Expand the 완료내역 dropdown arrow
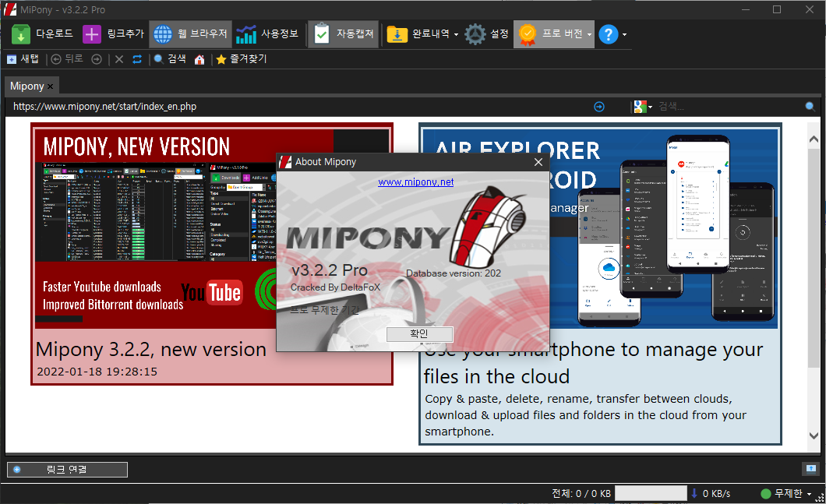The image size is (826, 504). pyautogui.click(x=456, y=35)
